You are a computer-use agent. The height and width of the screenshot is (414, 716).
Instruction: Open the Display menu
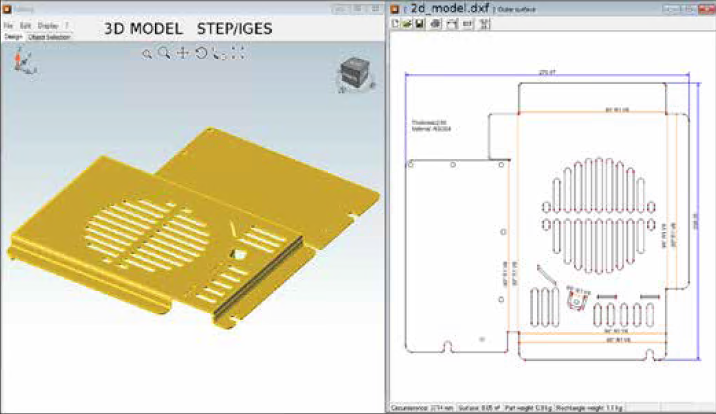[x=47, y=25]
